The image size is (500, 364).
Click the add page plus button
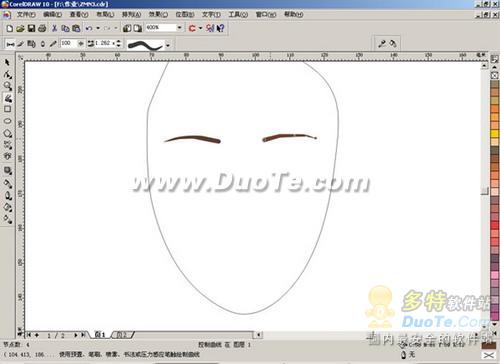pos(37,335)
